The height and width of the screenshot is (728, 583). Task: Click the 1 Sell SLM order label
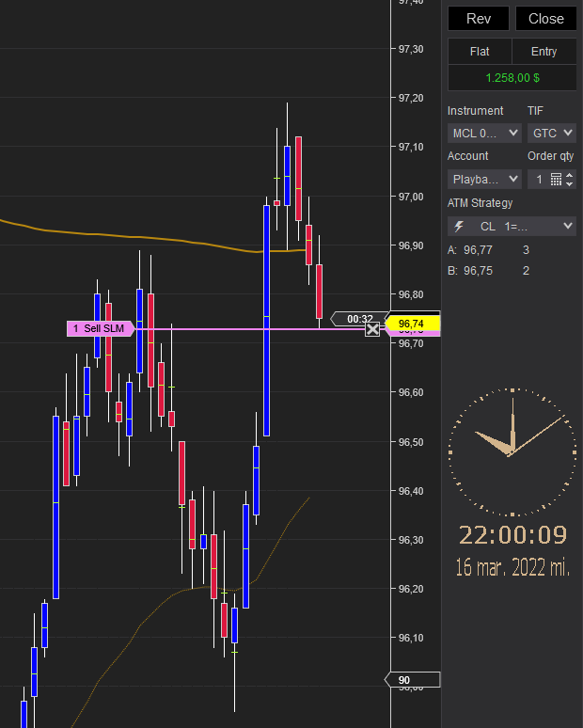click(101, 328)
